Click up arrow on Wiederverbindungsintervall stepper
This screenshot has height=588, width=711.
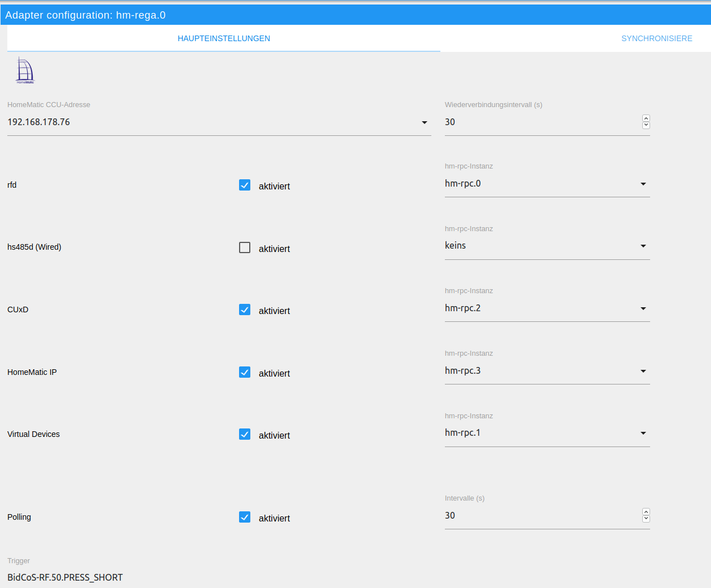click(646, 118)
